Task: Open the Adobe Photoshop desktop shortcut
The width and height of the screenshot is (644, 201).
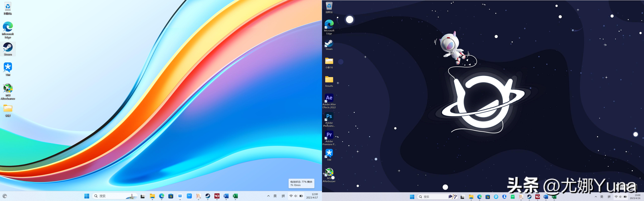Action: click(x=329, y=117)
